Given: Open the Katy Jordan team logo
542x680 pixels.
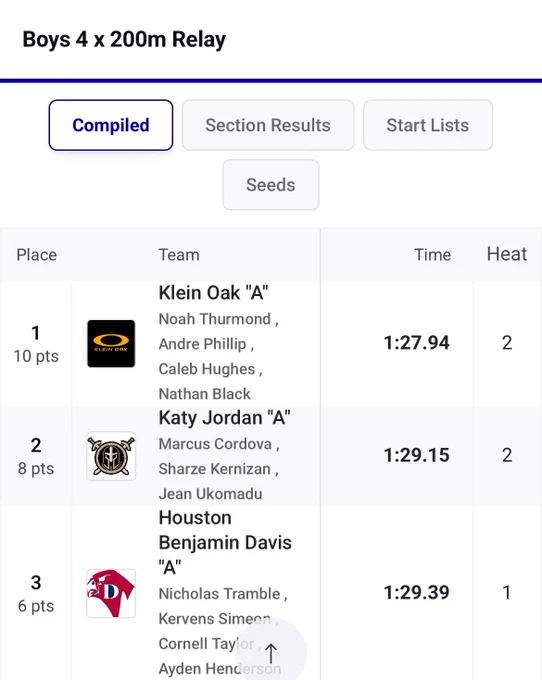Looking at the screenshot, I should pyautogui.click(x=111, y=456).
